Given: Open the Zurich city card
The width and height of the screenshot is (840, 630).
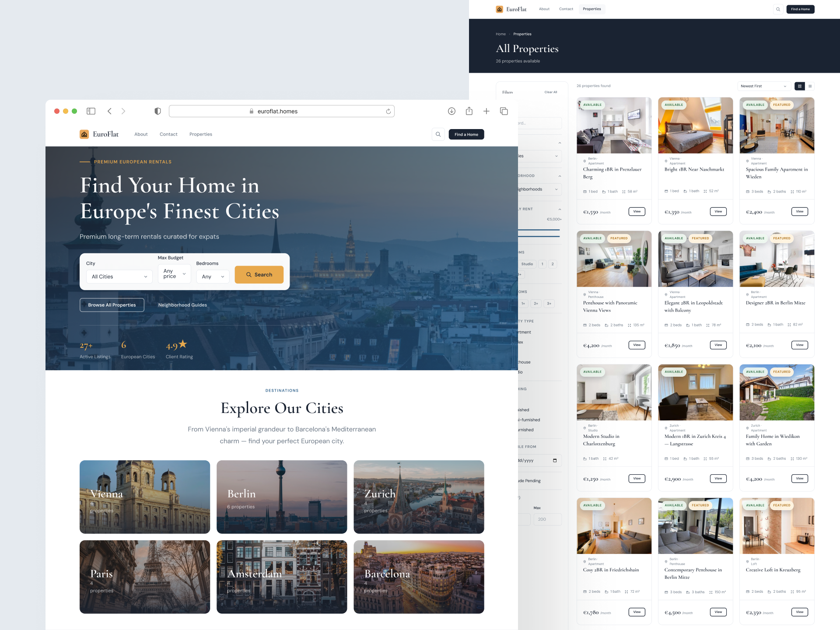Looking at the screenshot, I should pos(419,497).
